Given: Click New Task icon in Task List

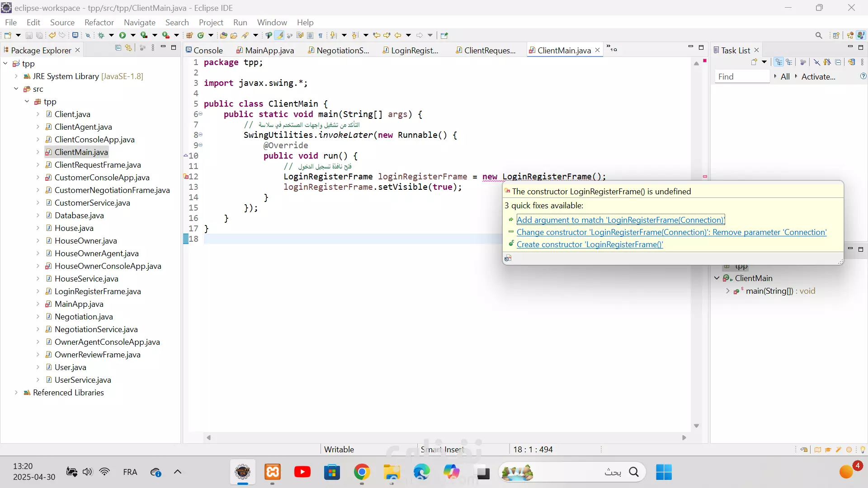Looking at the screenshot, I should click(x=754, y=62).
